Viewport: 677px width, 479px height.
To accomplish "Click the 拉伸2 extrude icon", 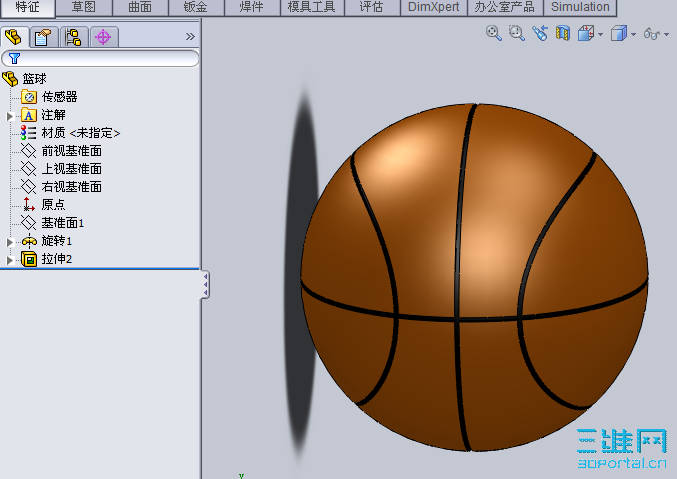I will (29, 259).
